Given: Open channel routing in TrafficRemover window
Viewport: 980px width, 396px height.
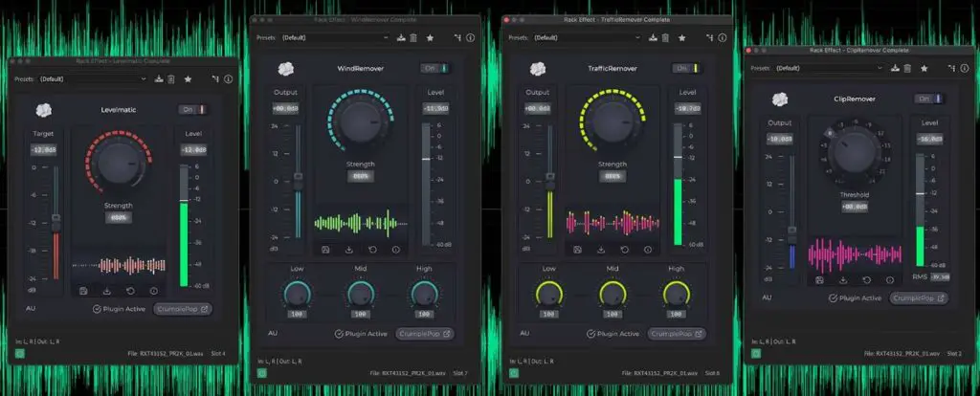Looking at the screenshot, I should pyautogui.click(x=710, y=38).
